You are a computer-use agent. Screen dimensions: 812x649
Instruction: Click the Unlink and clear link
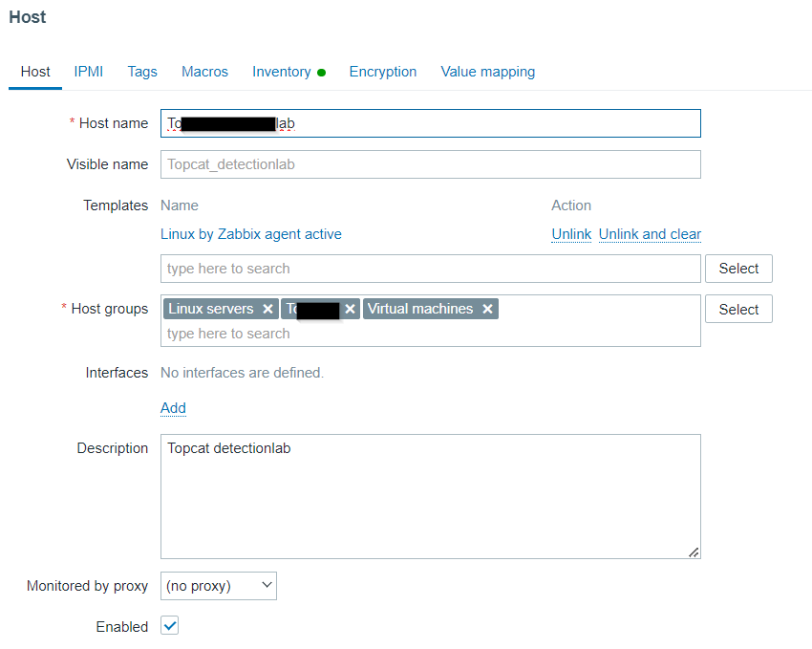(x=650, y=234)
